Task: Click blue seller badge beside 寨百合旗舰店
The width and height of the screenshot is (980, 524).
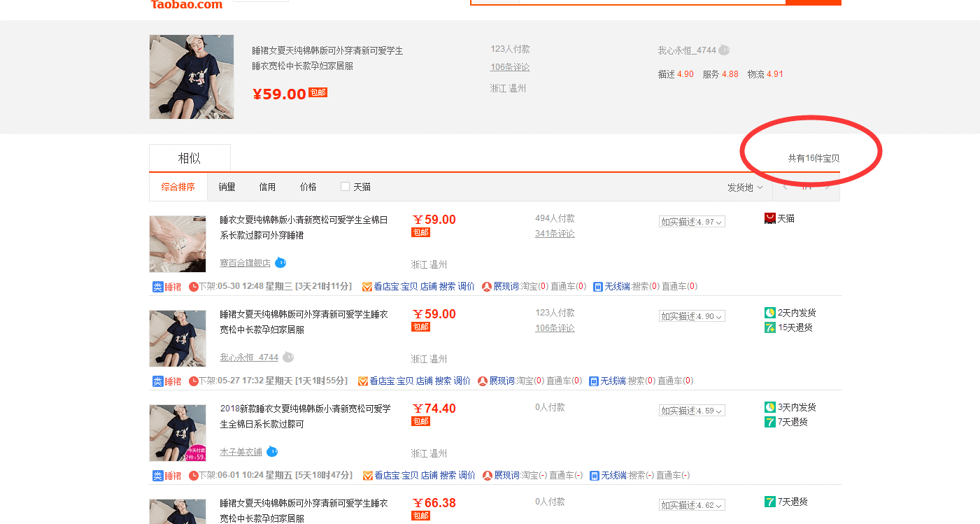Action: click(x=280, y=263)
